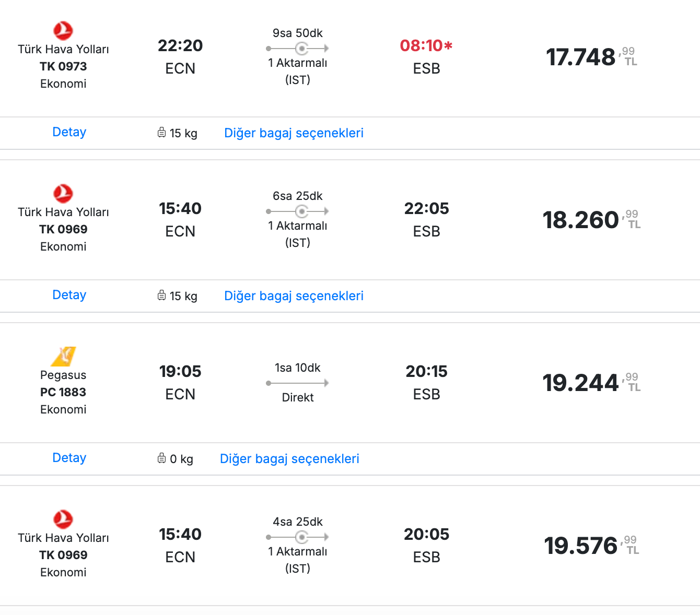Choose the 19.576 TL fare
The width and height of the screenshot is (700, 615).
point(591,546)
